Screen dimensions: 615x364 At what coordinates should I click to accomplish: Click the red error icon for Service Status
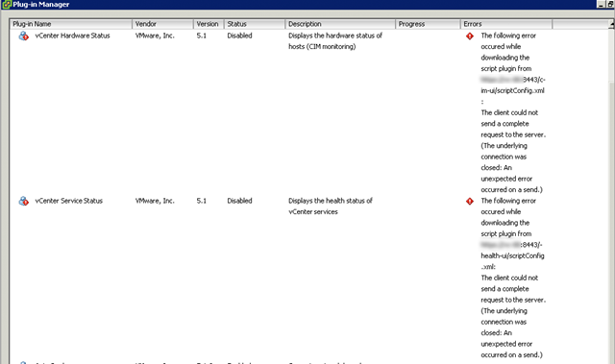[470, 201]
